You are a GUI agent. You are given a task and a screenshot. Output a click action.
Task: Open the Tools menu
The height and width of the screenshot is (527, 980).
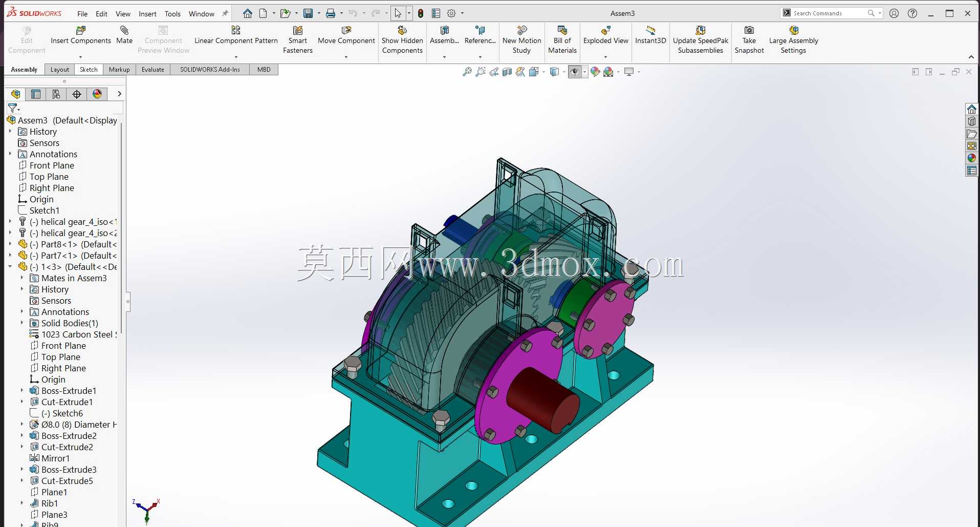[x=172, y=14]
